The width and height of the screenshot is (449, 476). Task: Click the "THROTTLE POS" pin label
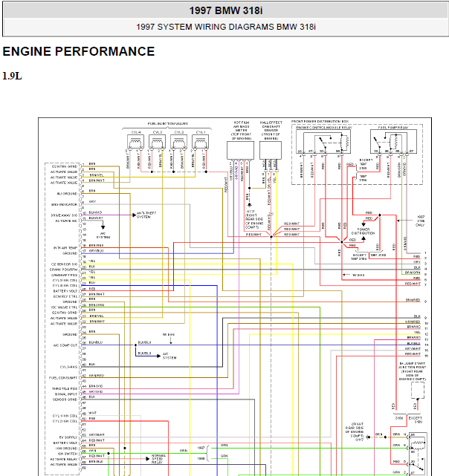(x=65, y=389)
